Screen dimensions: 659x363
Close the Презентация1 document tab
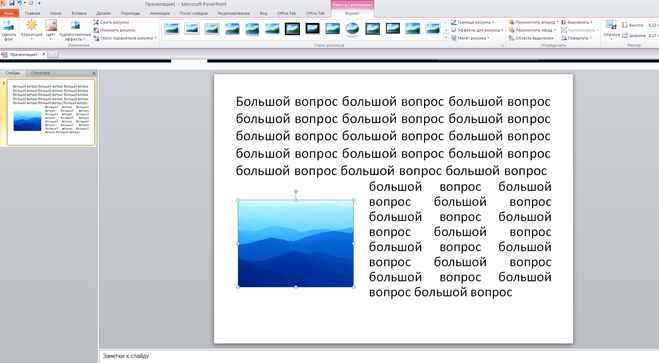coord(44,54)
